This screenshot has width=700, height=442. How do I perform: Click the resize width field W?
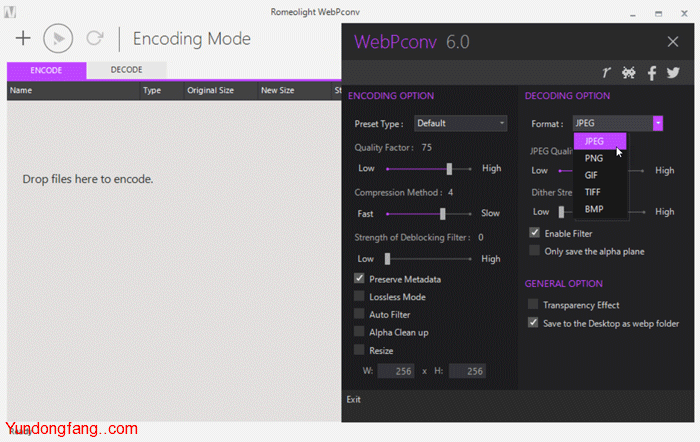pyautogui.click(x=396, y=371)
